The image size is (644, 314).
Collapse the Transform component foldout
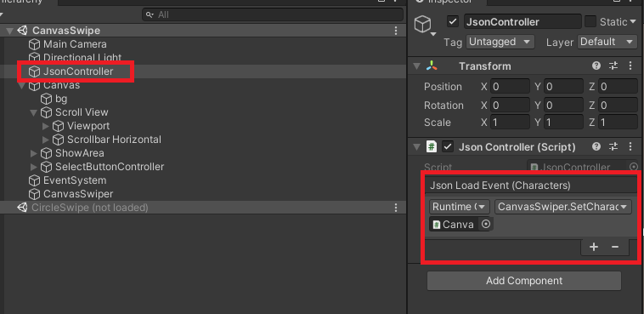point(417,66)
